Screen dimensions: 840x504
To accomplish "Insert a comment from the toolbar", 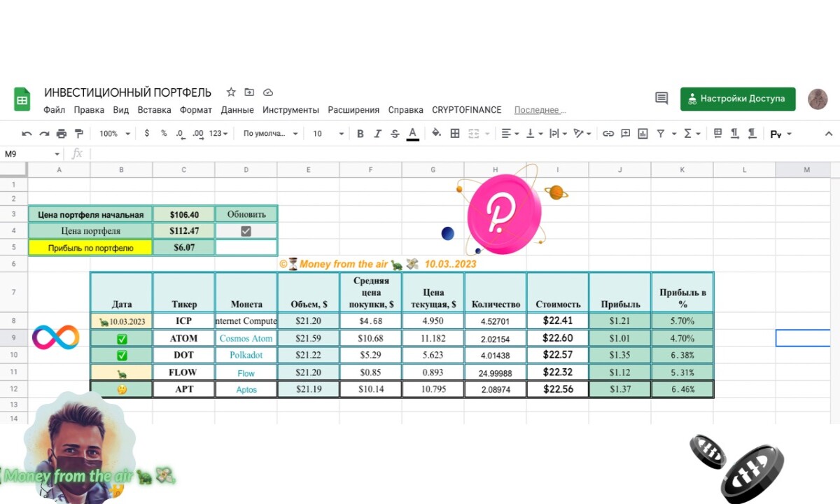I will (625, 134).
